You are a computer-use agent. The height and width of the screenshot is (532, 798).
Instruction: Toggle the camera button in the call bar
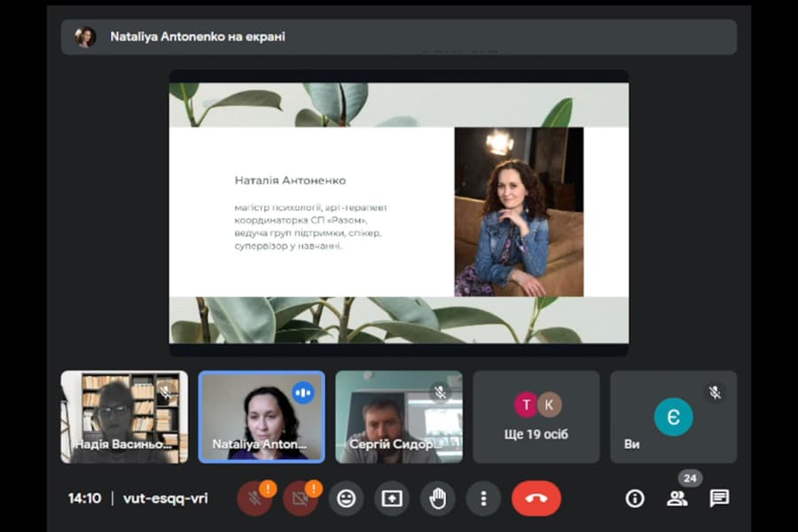click(x=301, y=499)
